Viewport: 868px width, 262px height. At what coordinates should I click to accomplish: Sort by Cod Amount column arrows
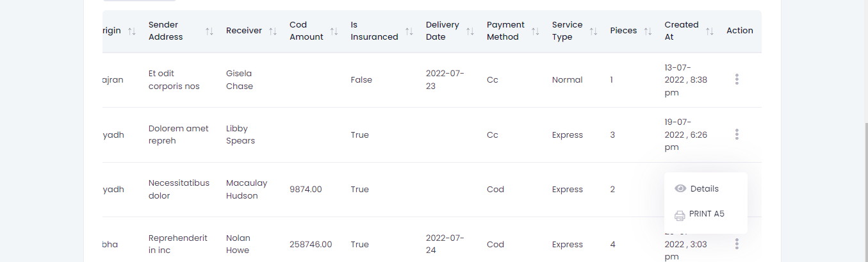[x=334, y=31]
